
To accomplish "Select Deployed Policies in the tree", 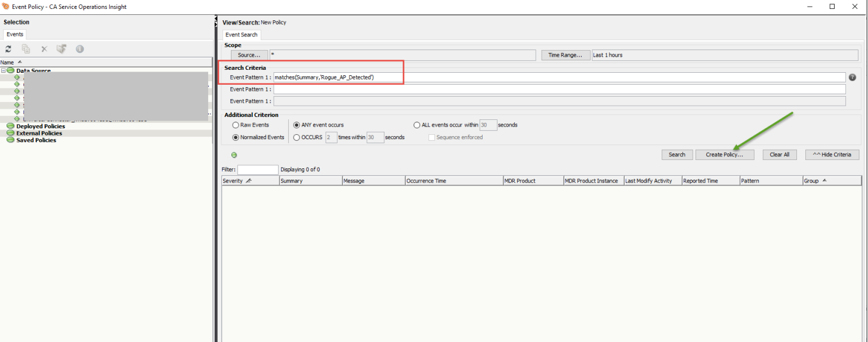I will coord(41,127).
